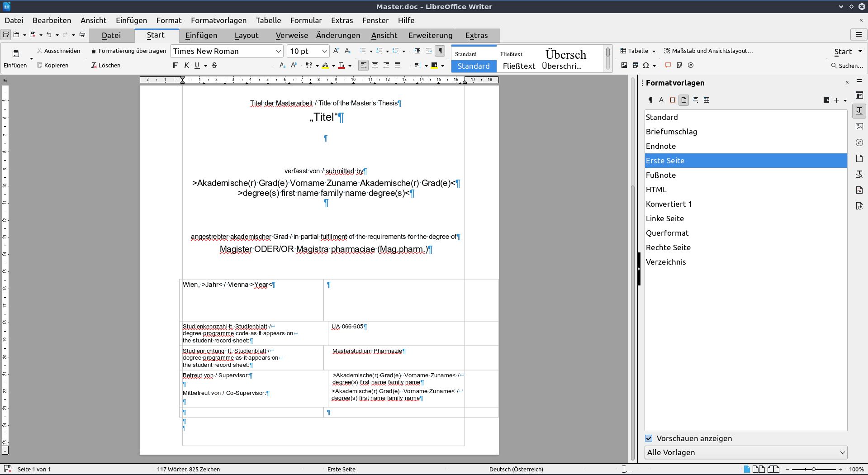Open the sidebar Gallery deck icon

point(859,127)
